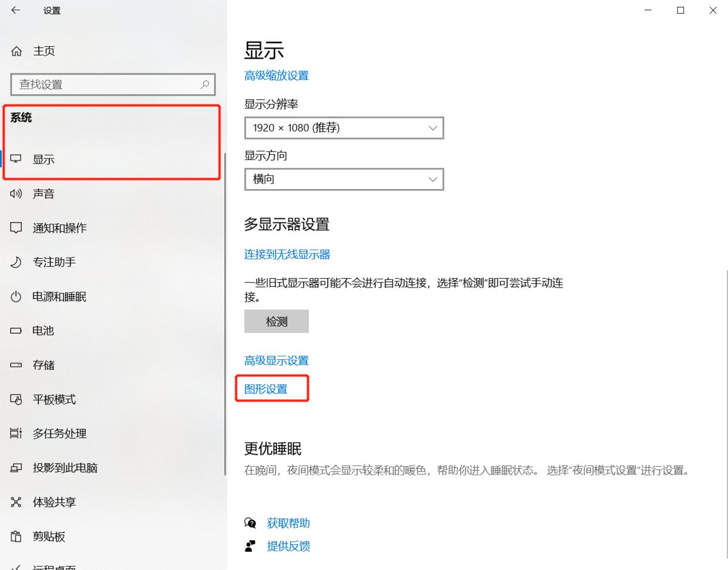Open 连接到无线显示器 wireless display link

[x=287, y=254]
